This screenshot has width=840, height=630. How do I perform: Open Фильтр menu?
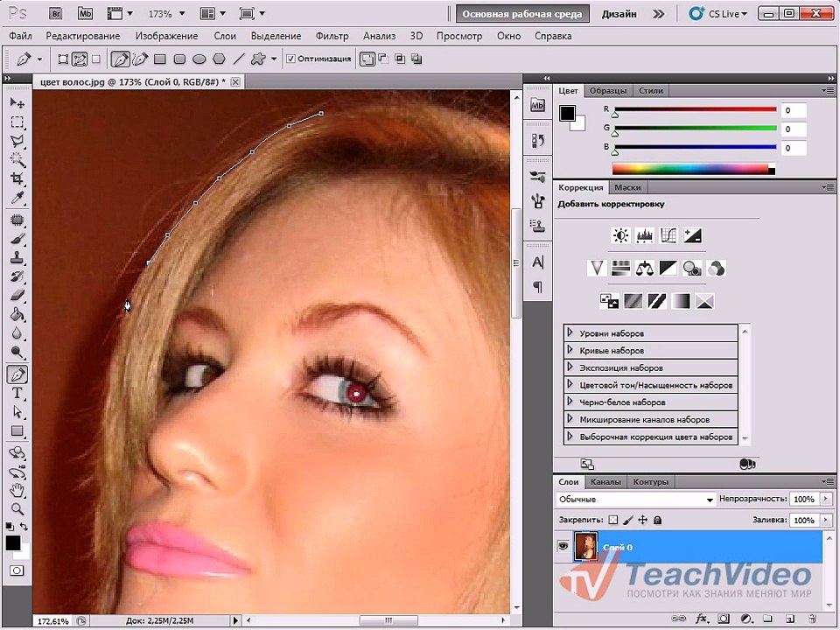[x=332, y=36]
